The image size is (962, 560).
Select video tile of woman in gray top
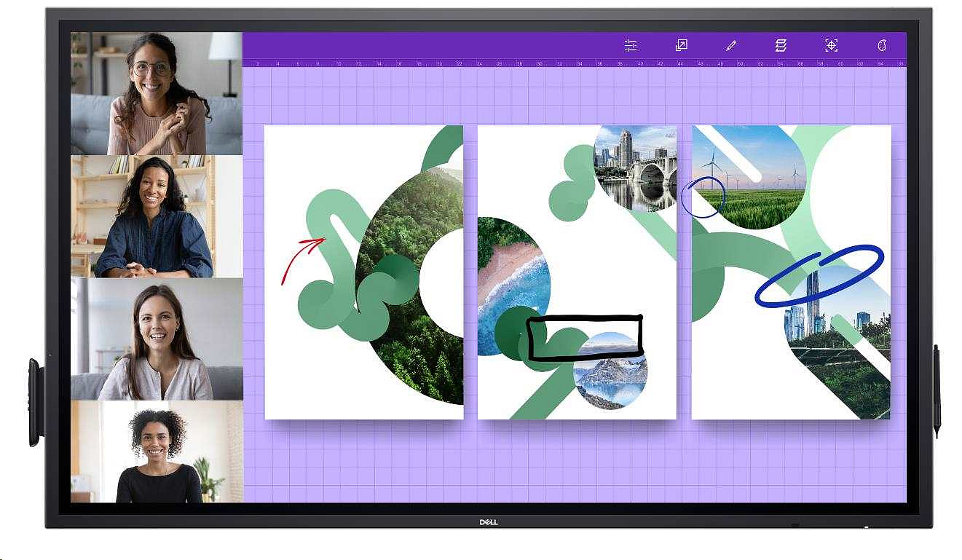(157, 339)
